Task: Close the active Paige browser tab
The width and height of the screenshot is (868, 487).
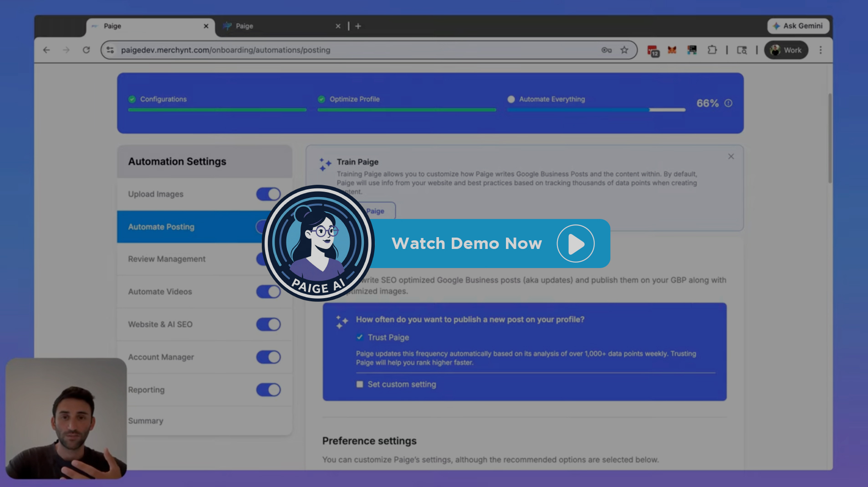Action: (x=206, y=26)
